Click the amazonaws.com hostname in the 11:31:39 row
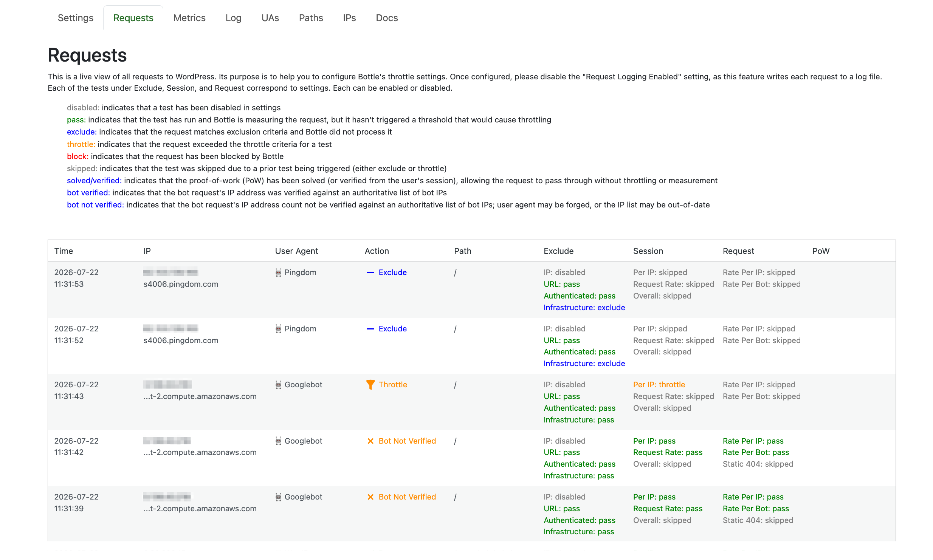The height and width of the screenshot is (560, 933). (200, 509)
